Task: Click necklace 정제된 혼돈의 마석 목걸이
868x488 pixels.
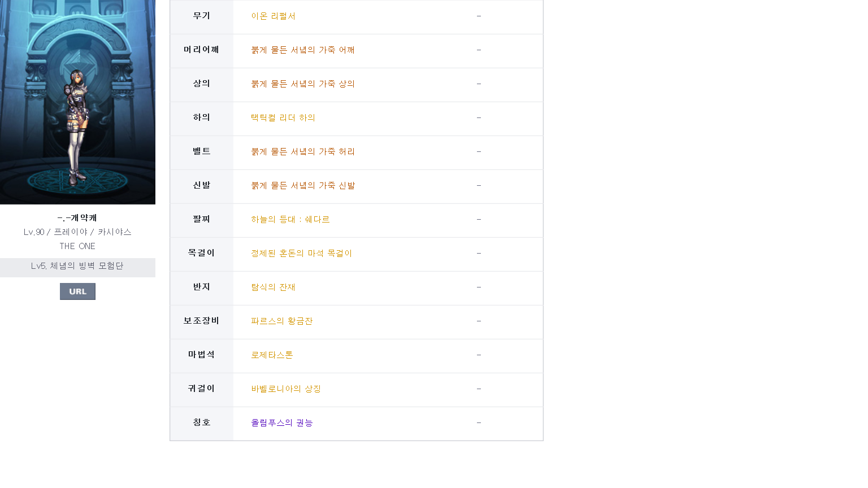Action: [302, 254]
